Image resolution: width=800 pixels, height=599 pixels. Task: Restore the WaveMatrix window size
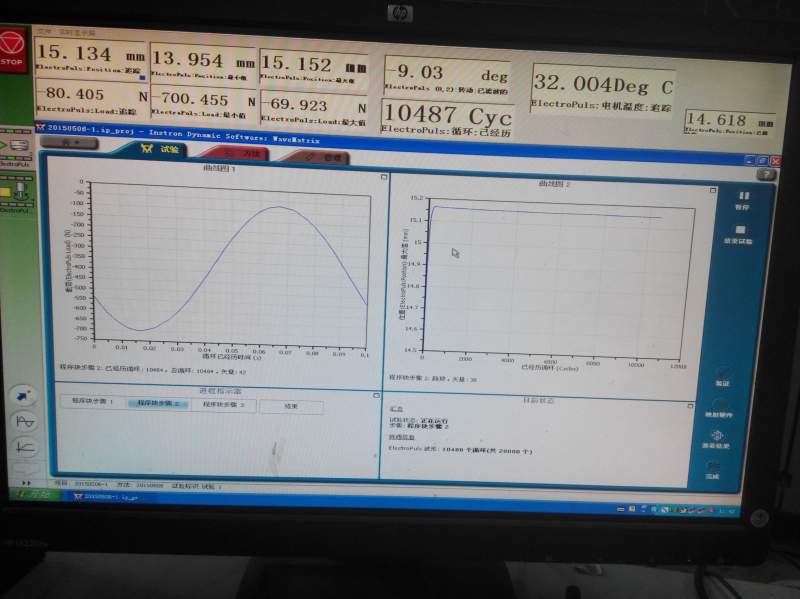[x=762, y=161]
